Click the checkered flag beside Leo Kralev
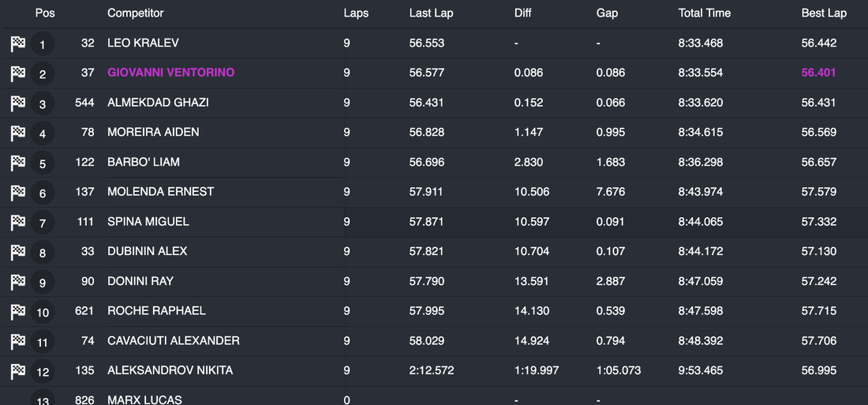This screenshot has height=405, width=868. click(x=18, y=44)
